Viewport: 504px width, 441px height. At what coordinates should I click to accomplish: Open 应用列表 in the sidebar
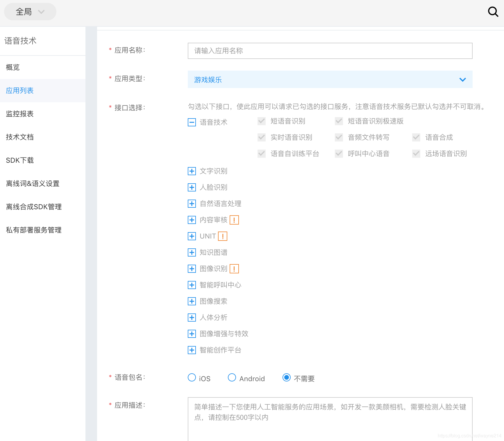coord(43,91)
